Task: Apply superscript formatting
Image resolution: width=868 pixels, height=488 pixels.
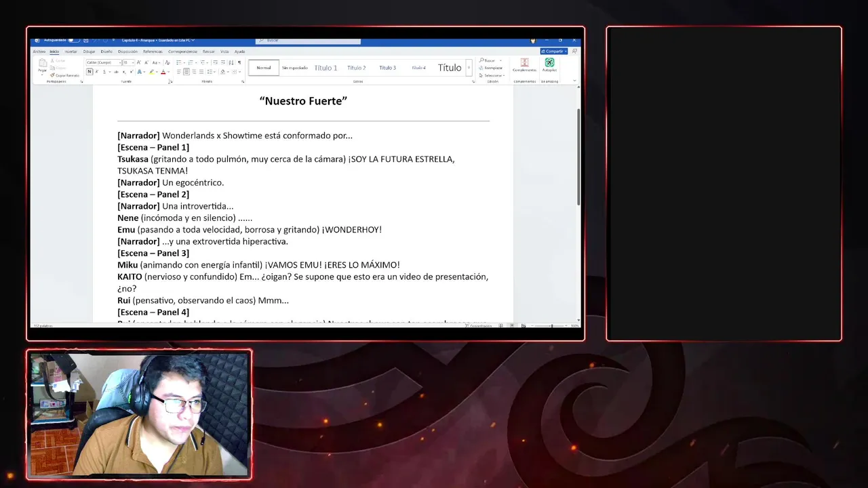Action: point(132,72)
